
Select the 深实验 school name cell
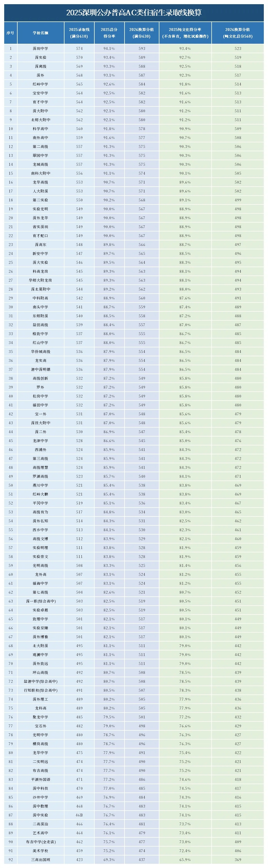40,58
